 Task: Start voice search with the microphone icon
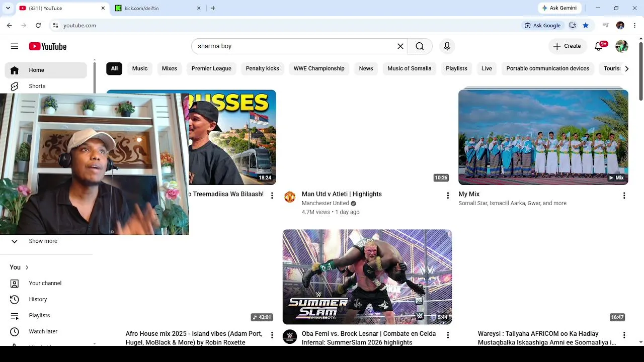point(447,46)
